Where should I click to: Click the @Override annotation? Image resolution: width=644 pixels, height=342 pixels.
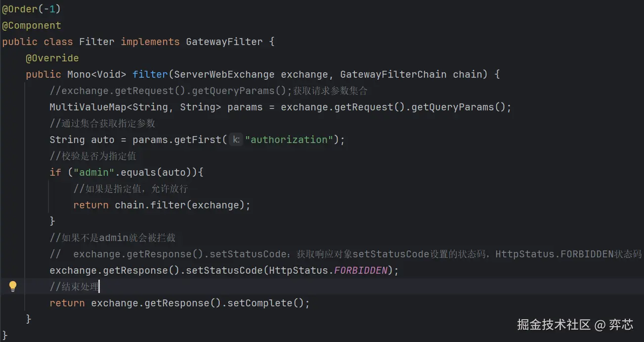52,58
